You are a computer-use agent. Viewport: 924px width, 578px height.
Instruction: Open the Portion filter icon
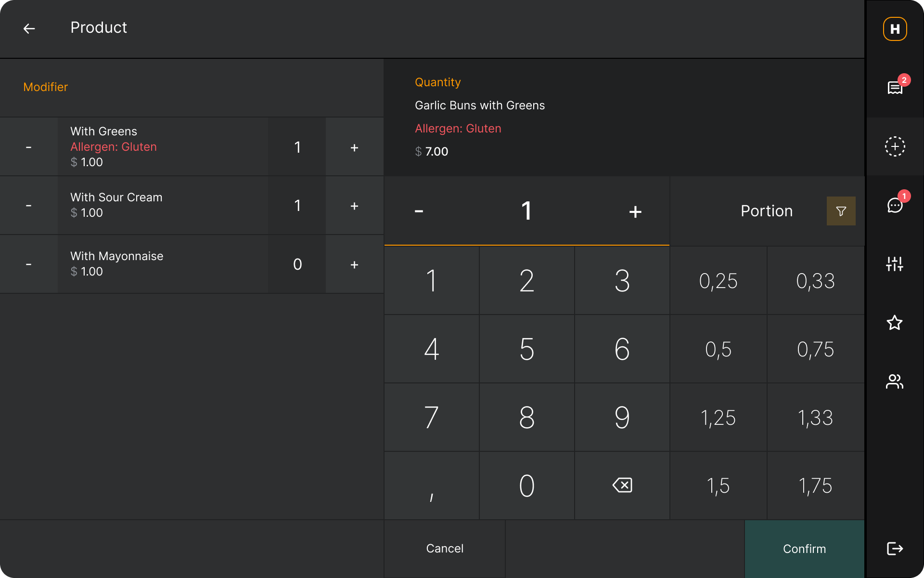841,211
